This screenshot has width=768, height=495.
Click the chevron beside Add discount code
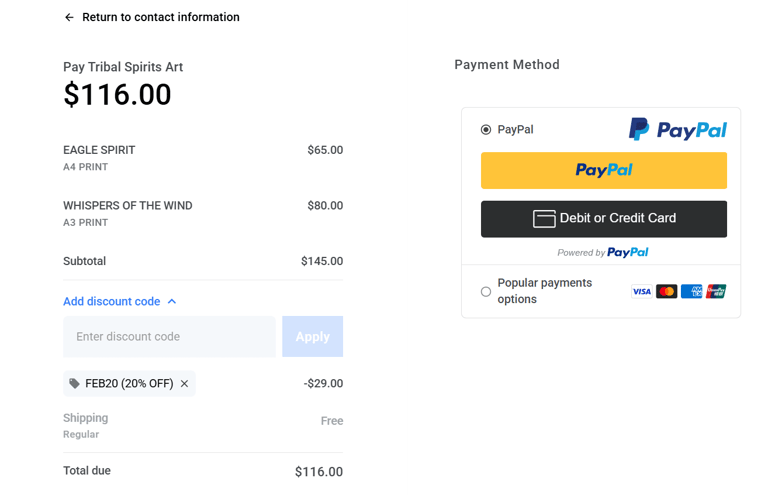(x=172, y=301)
